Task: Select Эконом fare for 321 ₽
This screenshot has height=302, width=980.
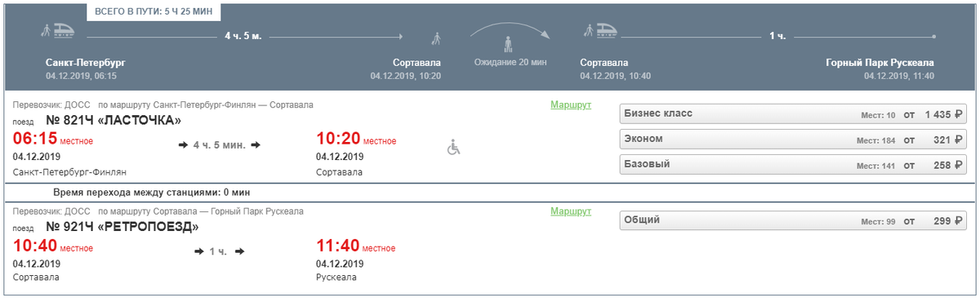Action: [794, 140]
